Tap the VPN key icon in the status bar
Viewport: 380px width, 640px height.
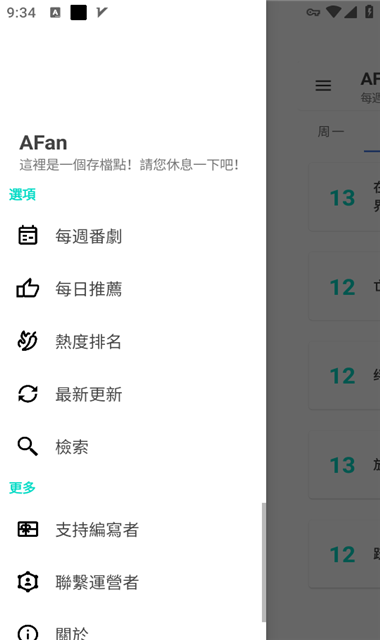click(313, 12)
